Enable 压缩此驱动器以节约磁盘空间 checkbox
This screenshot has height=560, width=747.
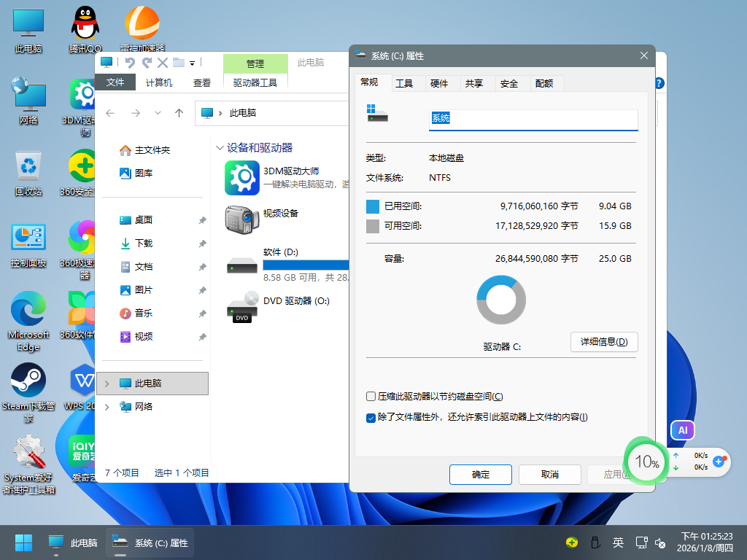371,397
